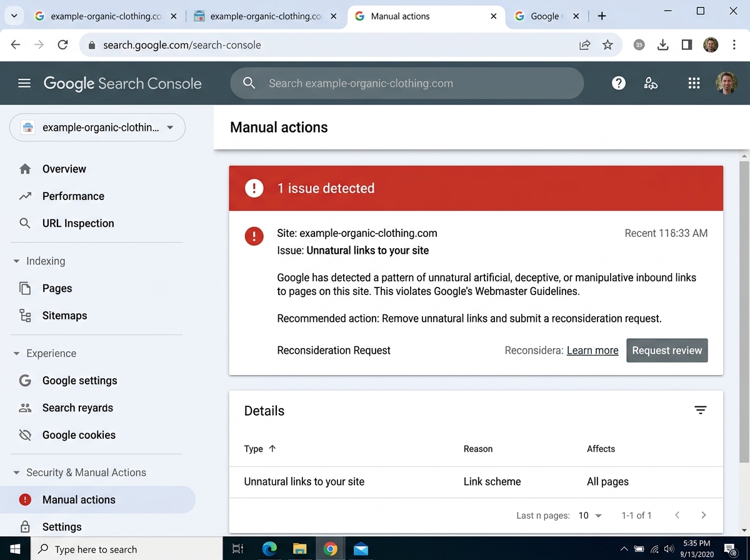Screen dimensions: 750x560
Task: Open Microsoft Edge from taskbar
Action: tap(269, 549)
